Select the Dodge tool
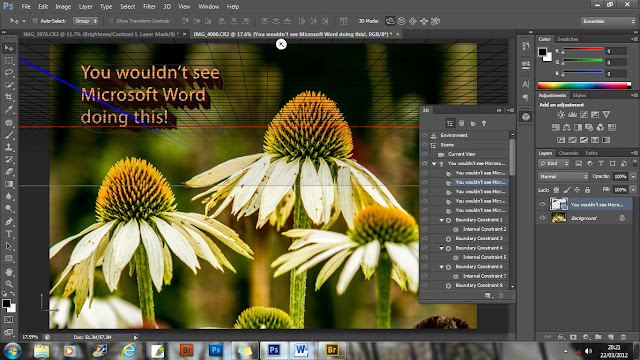 tap(9, 208)
